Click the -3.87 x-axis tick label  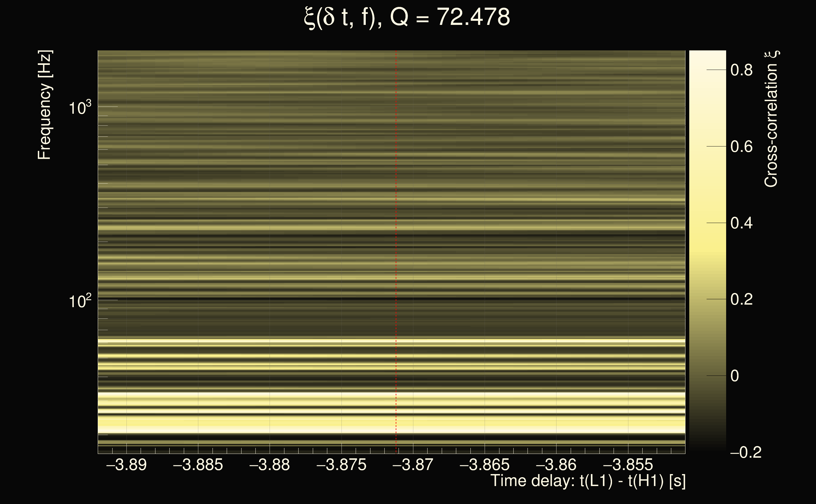(413, 465)
